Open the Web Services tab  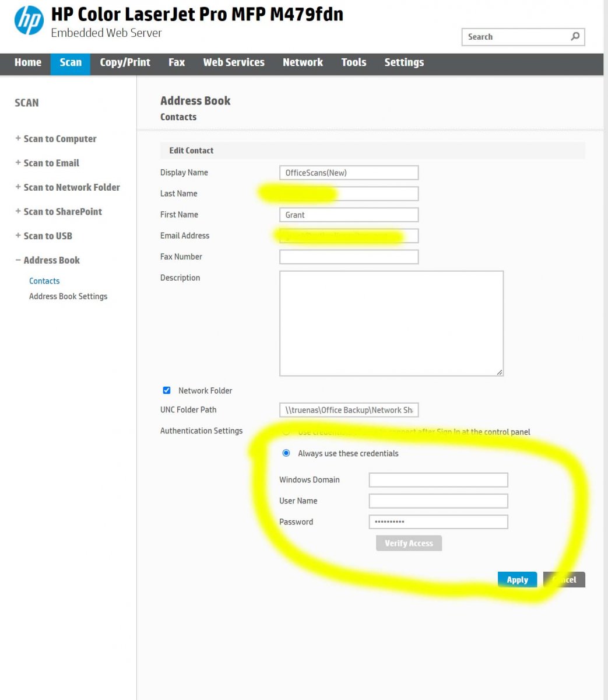(x=234, y=62)
